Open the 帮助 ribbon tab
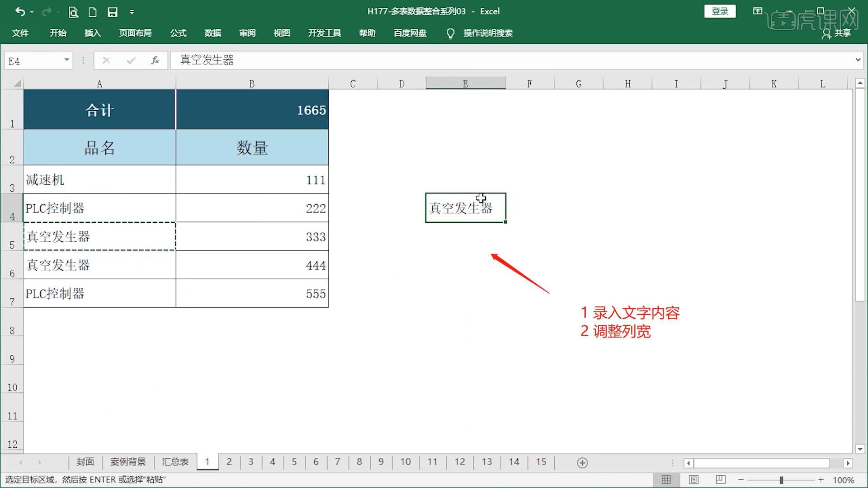This screenshot has height=488, width=868. (367, 33)
